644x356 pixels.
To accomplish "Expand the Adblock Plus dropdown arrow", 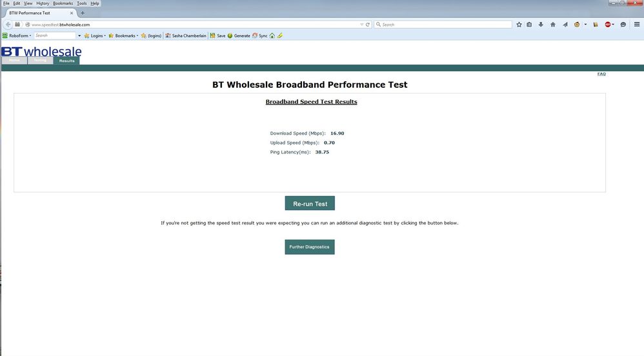I will coord(613,25).
